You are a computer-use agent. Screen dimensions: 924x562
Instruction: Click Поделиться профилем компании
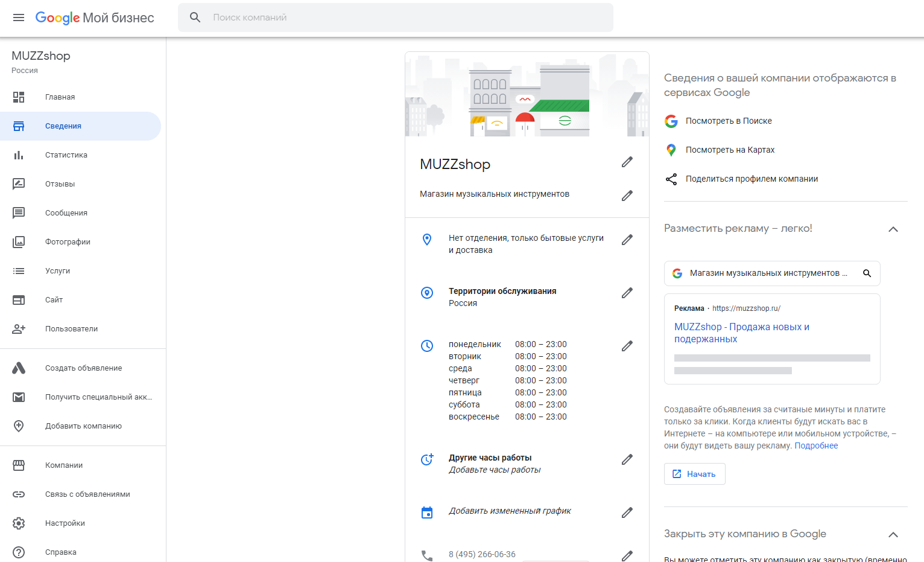[752, 179]
